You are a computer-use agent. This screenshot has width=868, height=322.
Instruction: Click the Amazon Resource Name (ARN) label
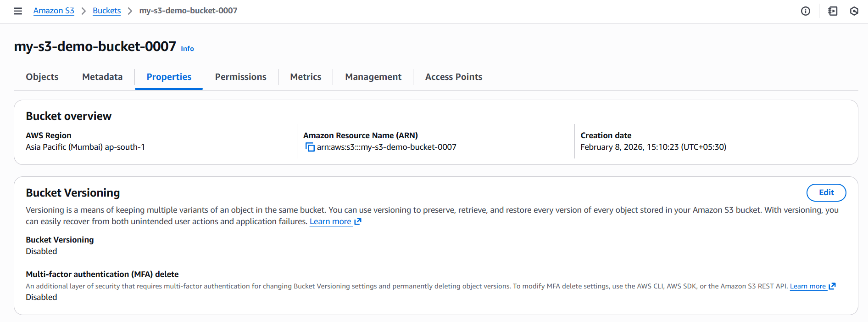pos(361,136)
